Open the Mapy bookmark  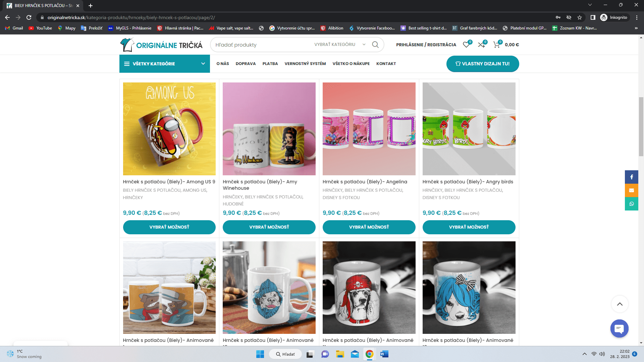click(x=67, y=28)
